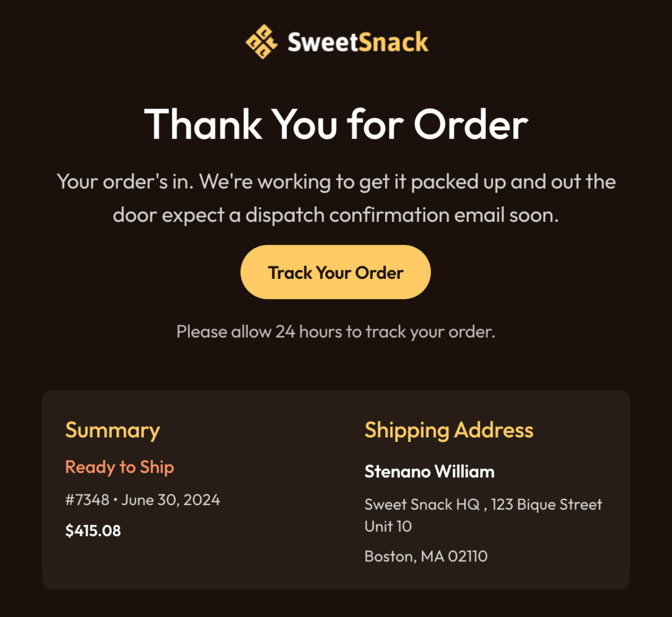Viewport: 672px width, 617px height.
Task: Click the dispatch confirmation email sentence
Action: click(x=336, y=215)
